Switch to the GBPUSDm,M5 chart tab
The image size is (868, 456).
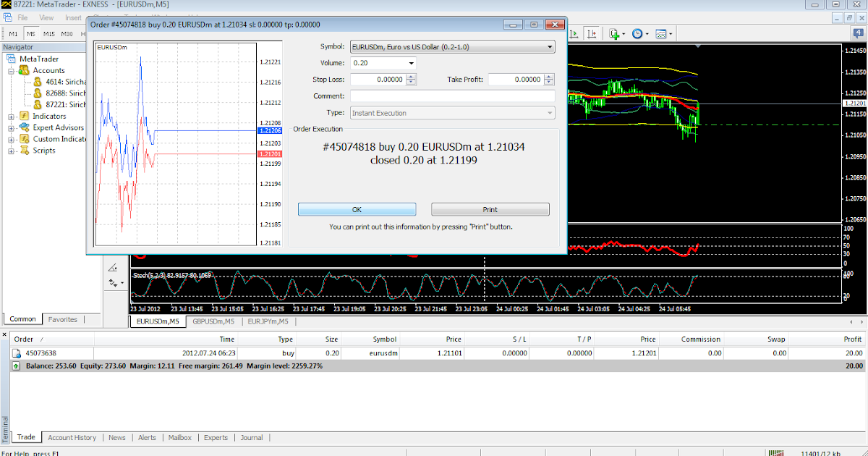(214, 321)
